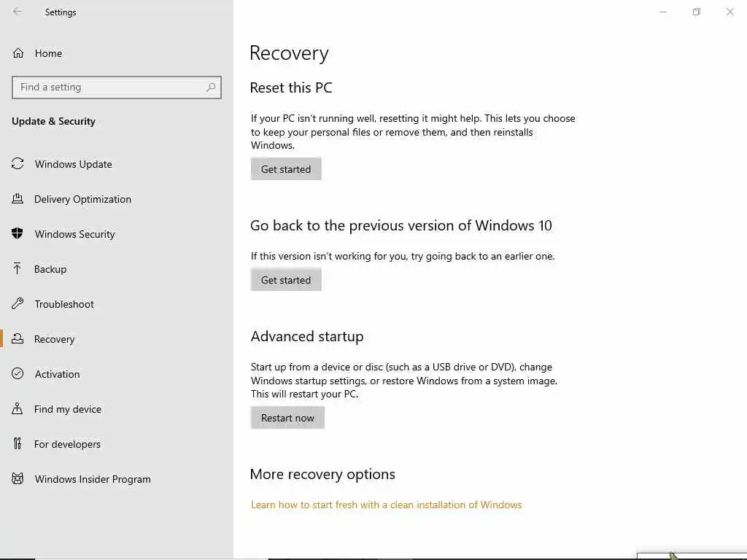This screenshot has width=747, height=560.
Task: Go back using the top-left arrow
Action: (x=18, y=12)
